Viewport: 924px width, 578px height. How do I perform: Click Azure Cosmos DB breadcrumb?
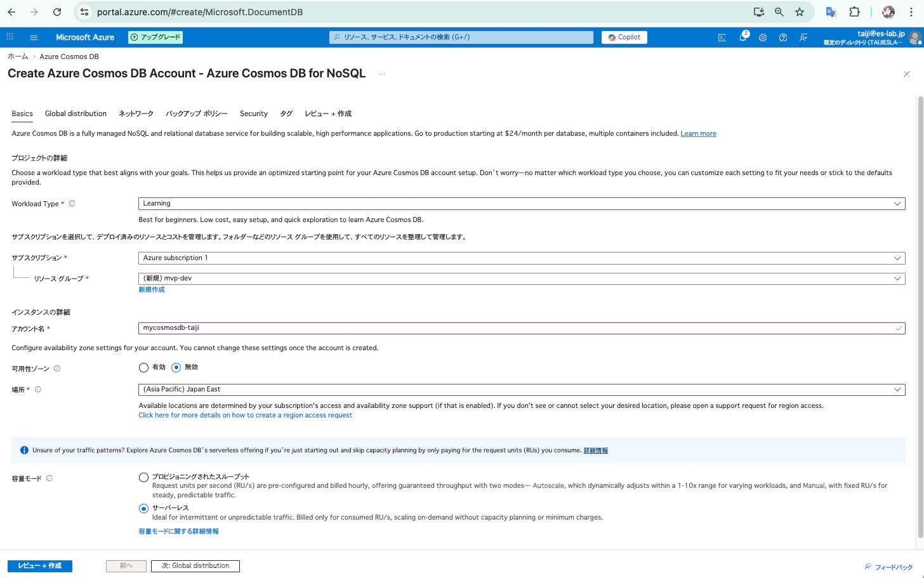click(x=69, y=56)
